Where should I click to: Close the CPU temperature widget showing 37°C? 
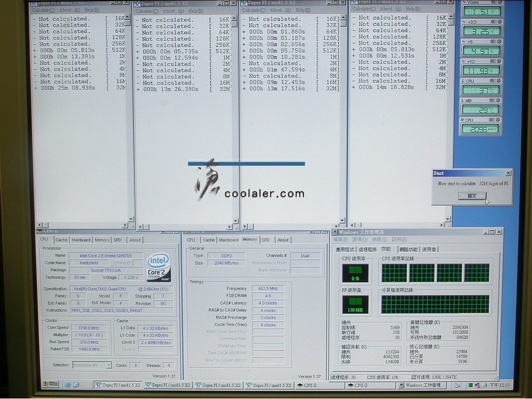coord(499,81)
